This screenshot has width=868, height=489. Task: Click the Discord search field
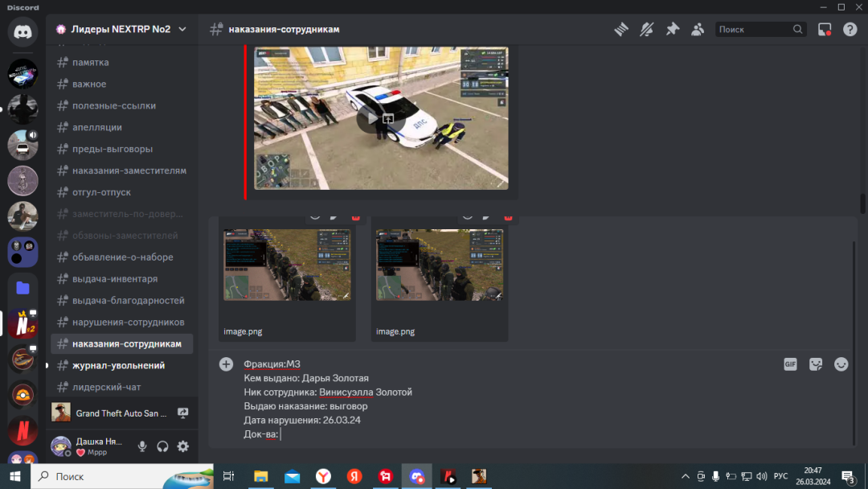[x=760, y=29]
